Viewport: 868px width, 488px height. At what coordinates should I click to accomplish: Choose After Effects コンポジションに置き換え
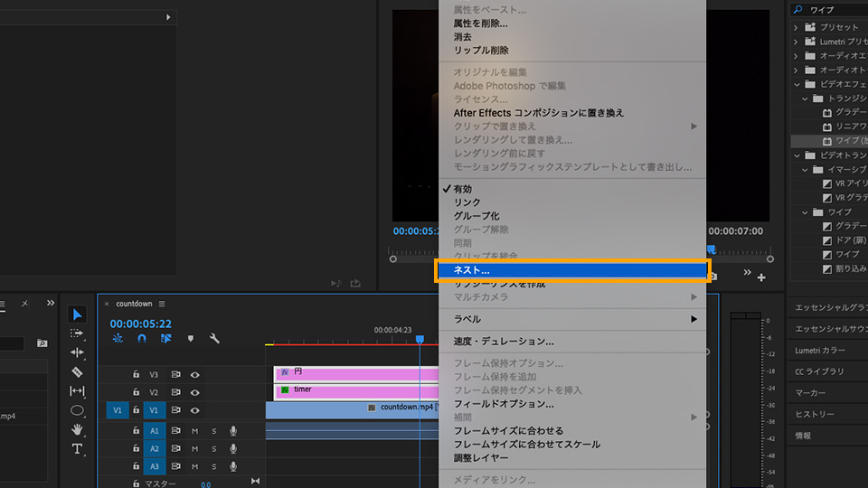572,113
